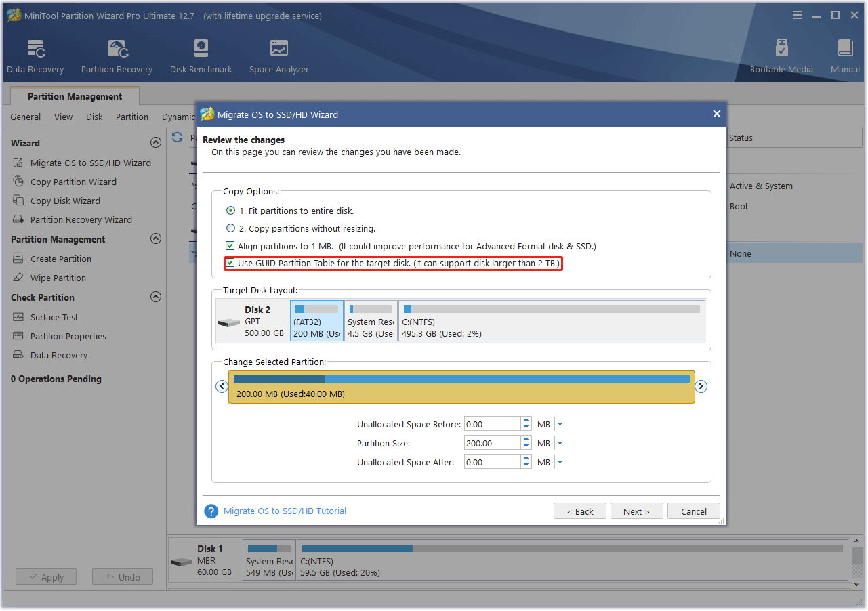
Task: Open the Migrate OS to SSD/HD Tutorial link
Action: tap(285, 511)
